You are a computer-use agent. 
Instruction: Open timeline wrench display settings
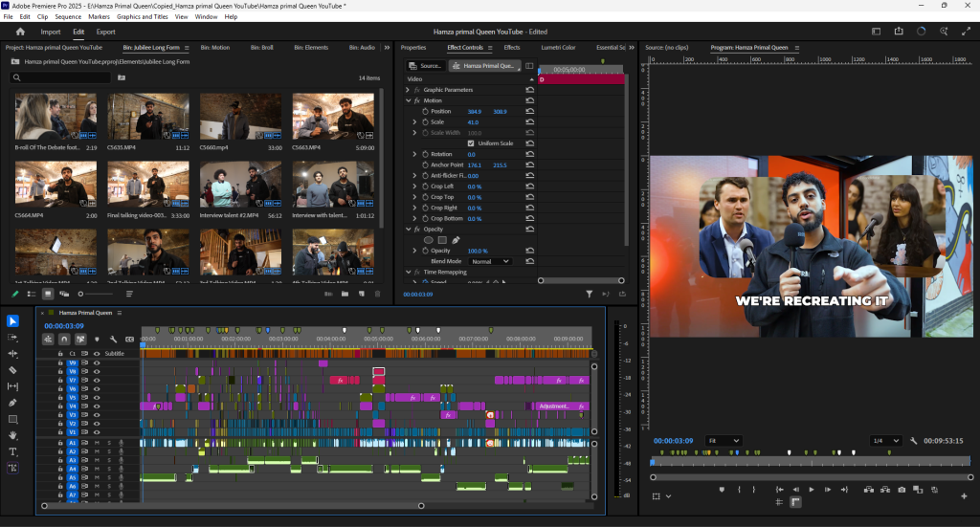tap(113, 339)
